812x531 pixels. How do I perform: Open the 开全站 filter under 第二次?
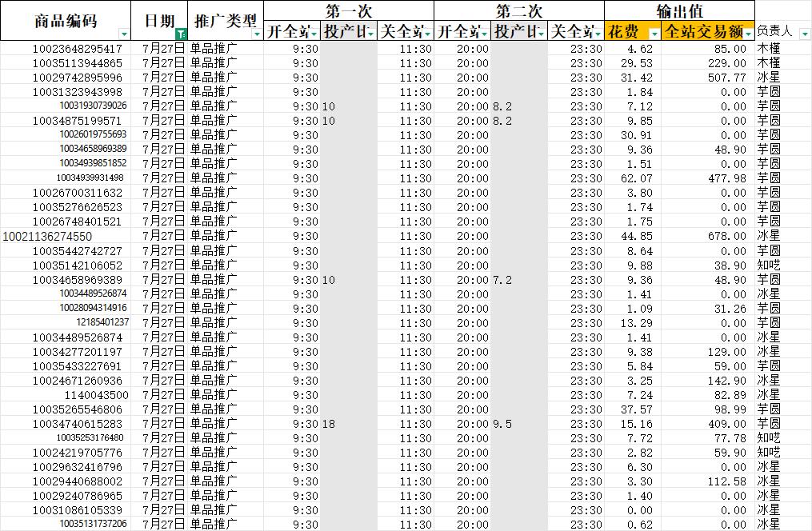(485, 34)
